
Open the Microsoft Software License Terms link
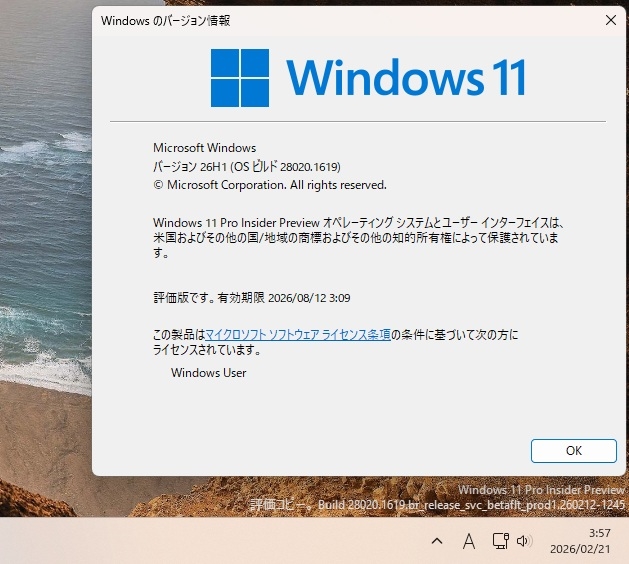click(298, 334)
